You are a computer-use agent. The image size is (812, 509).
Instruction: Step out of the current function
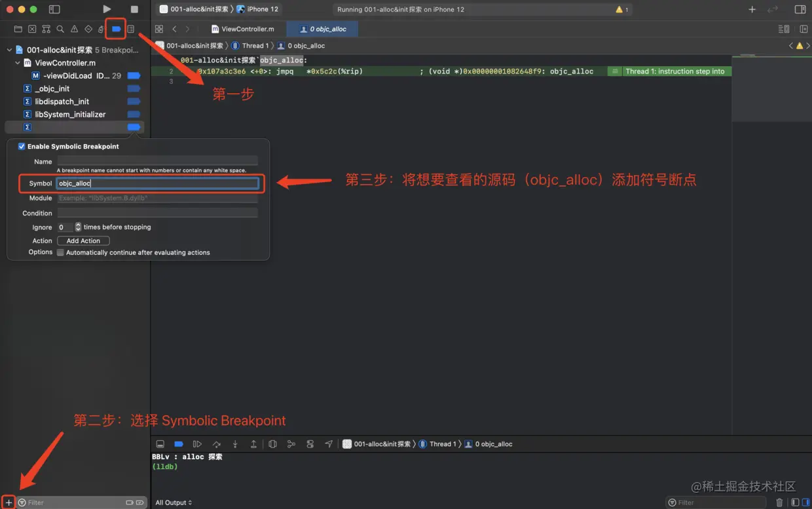coord(253,444)
